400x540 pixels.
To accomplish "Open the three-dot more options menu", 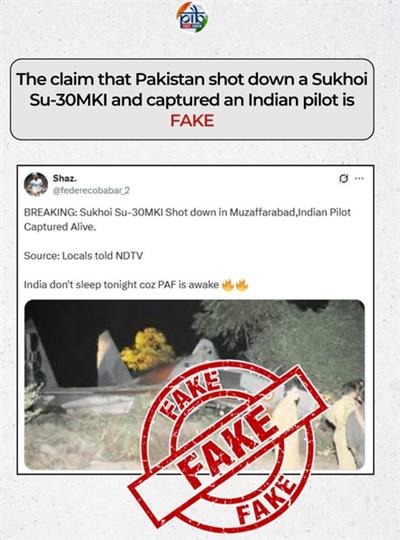I will tap(359, 178).
